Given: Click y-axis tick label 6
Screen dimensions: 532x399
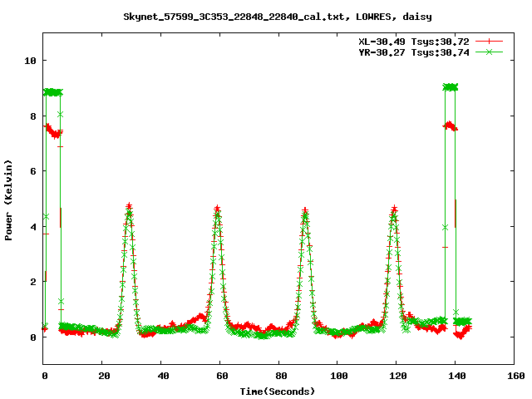Looking at the screenshot, I should click(x=33, y=171).
